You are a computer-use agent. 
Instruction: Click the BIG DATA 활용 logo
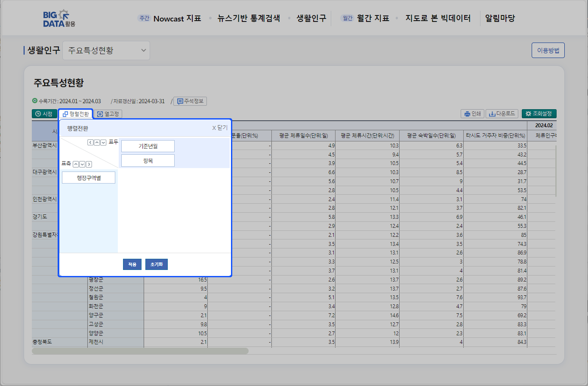(59, 18)
